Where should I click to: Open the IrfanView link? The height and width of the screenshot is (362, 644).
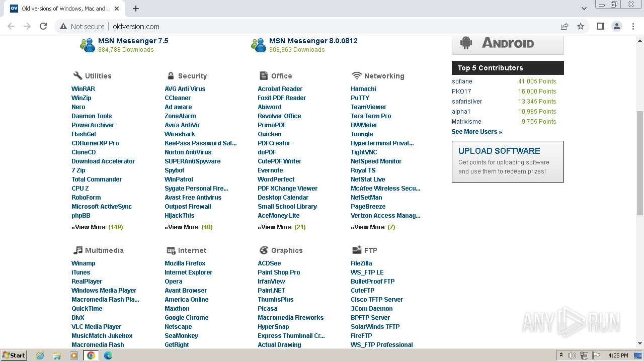(271, 282)
